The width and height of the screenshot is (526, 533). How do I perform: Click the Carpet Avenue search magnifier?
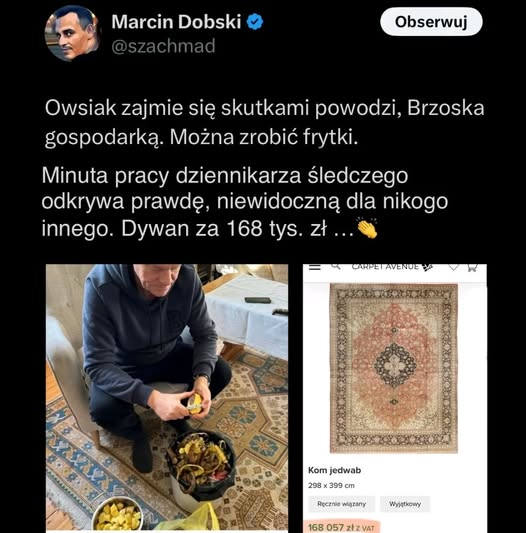pyautogui.click(x=336, y=266)
